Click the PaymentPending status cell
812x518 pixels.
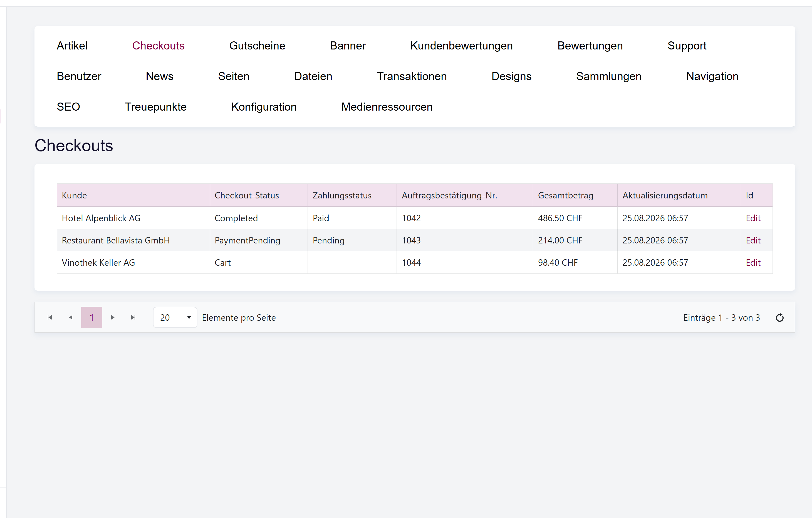click(x=259, y=241)
